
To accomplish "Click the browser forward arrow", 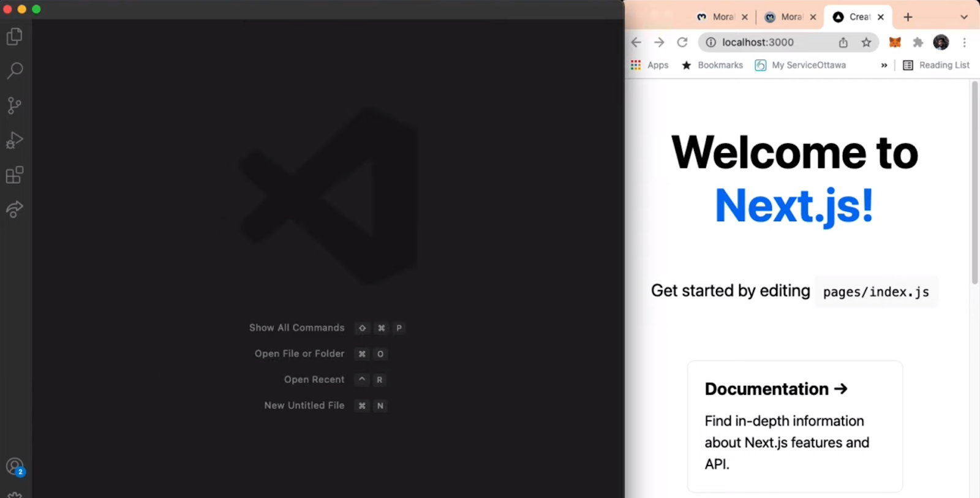I will click(x=659, y=42).
